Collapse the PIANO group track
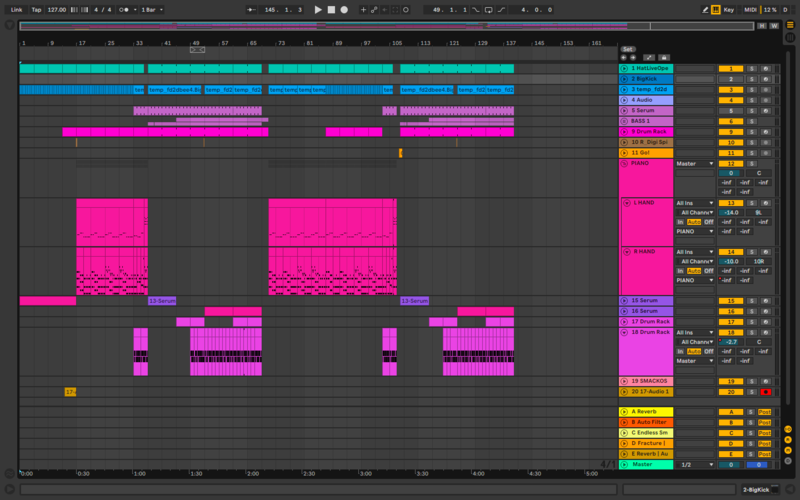This screenshot has width=800, height=500. click(625, 163)
